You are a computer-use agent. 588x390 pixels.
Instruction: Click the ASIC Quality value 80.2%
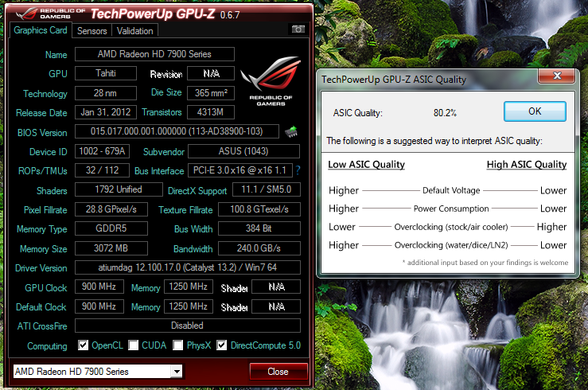(x=445, y=113)
